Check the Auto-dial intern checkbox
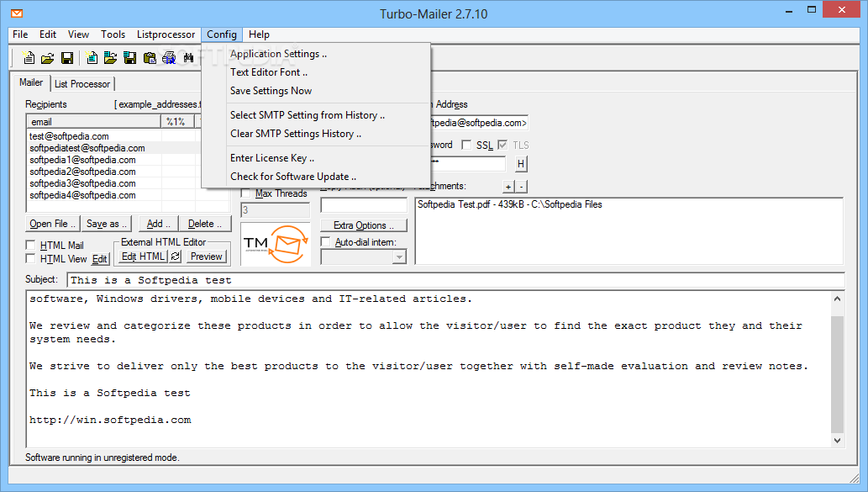The width and height of the screenshot is (868, 492). click(x=325, y=242)
